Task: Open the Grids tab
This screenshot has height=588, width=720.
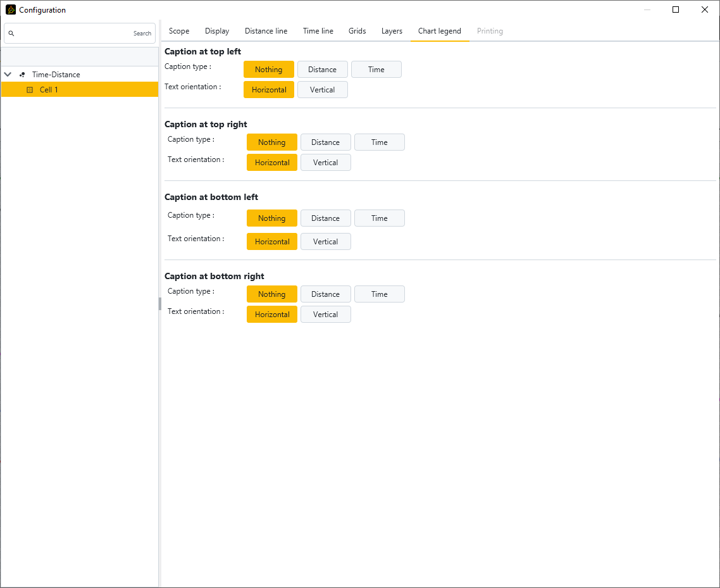Action: [357, 31]
